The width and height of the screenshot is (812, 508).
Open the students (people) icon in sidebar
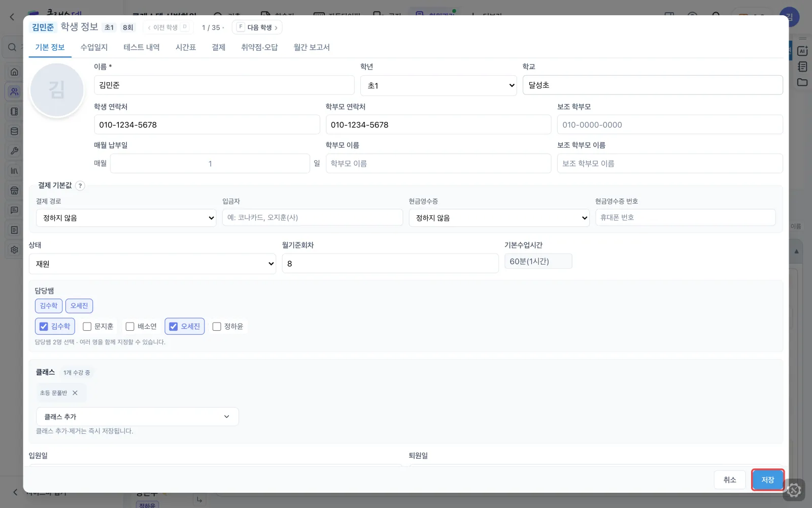(x=14, y=92)
